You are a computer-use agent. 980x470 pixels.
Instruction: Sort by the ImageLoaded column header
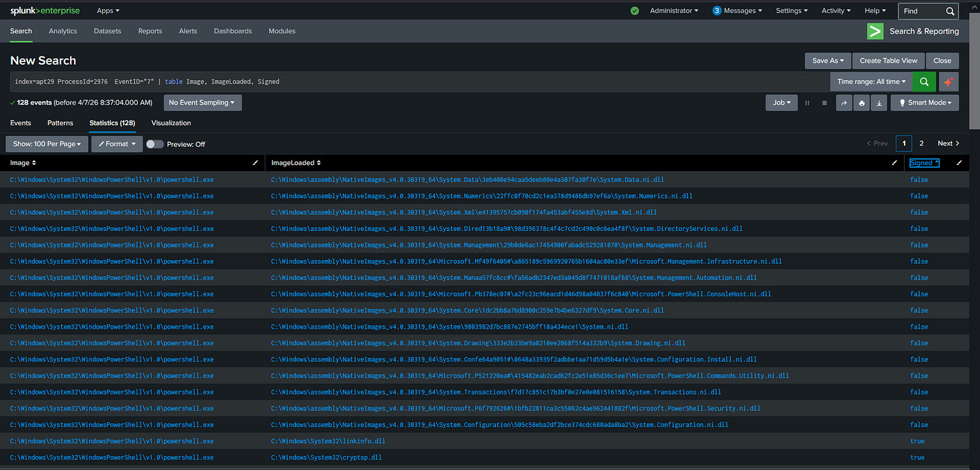click(x=296, y=163)
